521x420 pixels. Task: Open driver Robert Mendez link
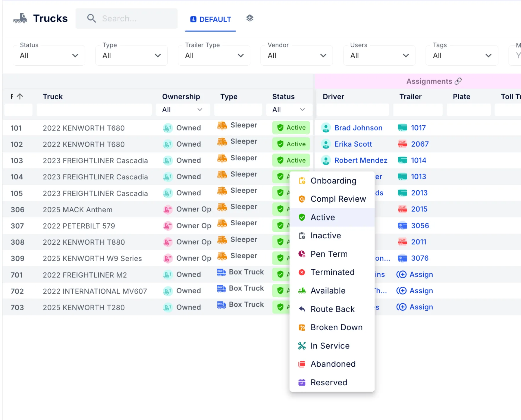[361, 160]
